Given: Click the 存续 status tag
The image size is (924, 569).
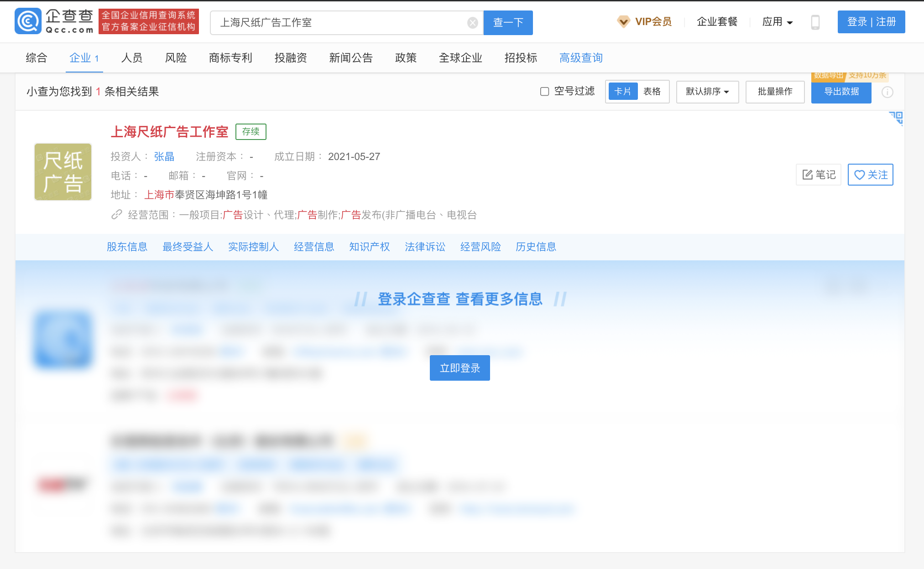Looking at the screenshot, I should [251, 132].
